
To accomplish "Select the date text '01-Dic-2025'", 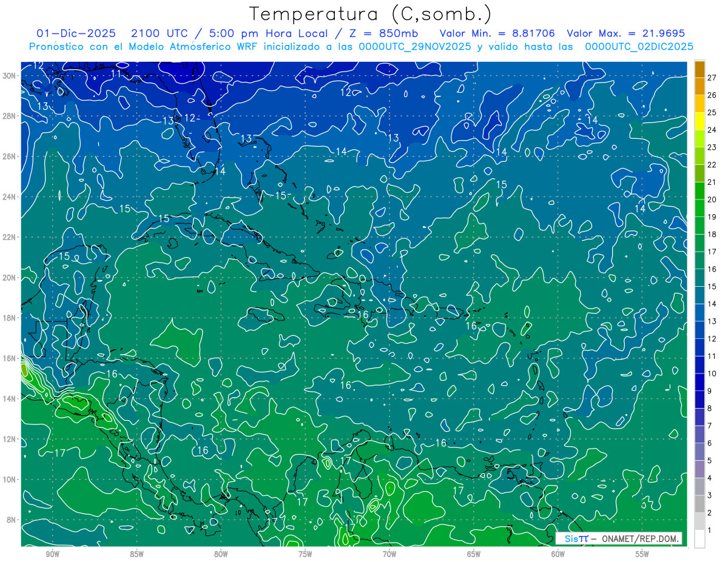I will pyautogui.click(x=75, y=33).
